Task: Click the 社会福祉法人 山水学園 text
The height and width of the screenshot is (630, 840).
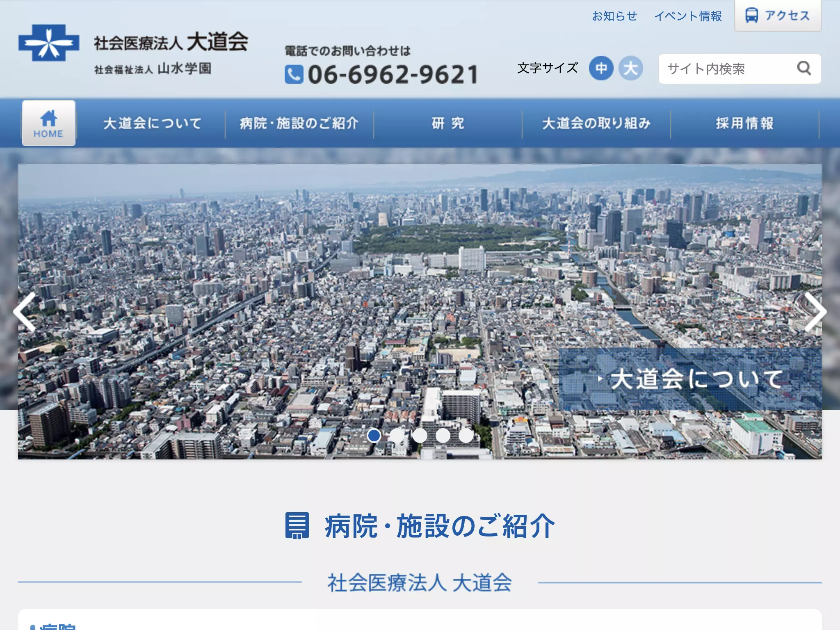Action: tap(153, 68)
